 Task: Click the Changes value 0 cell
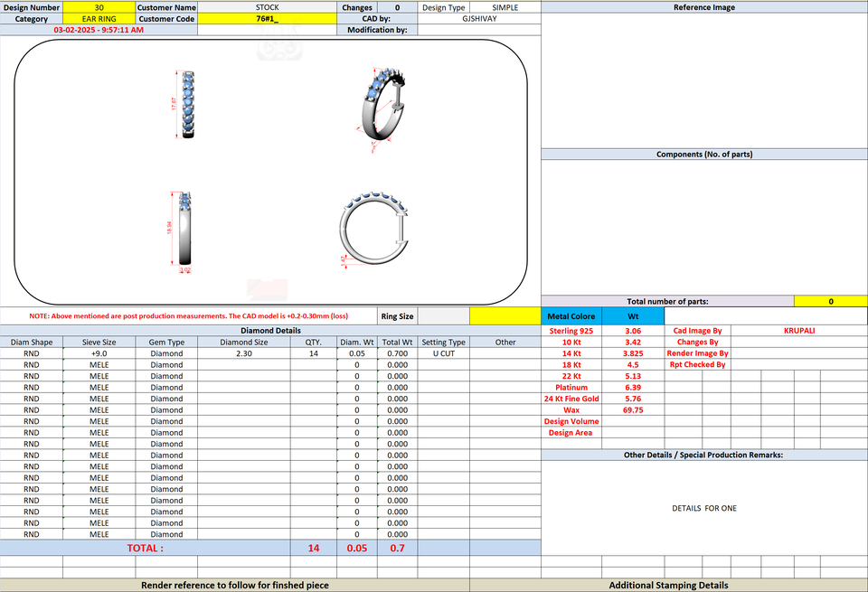(x=398, y=7)
